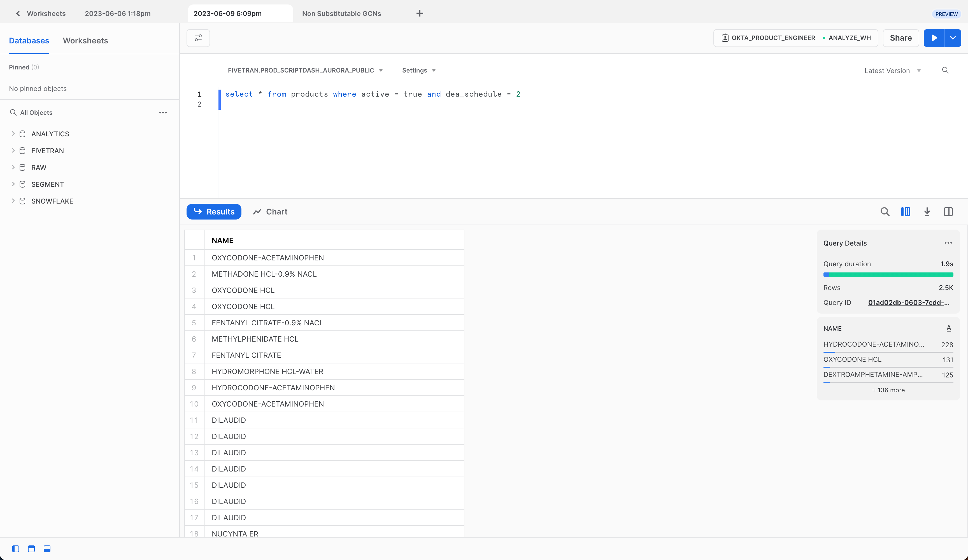968x560 pixels.
Task: Click the freeze columns icon in results toolbar
Action: pos(906,212)
